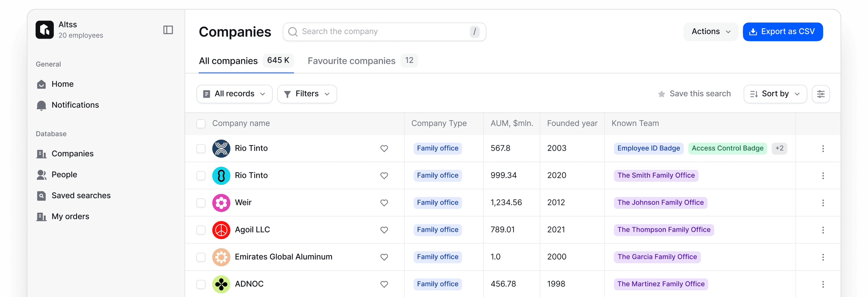The width and height of the screenshot is (868, 297).
Task: Tick the select-all checkbox in header
Action: pyautogui.click(x=201, y=124)
